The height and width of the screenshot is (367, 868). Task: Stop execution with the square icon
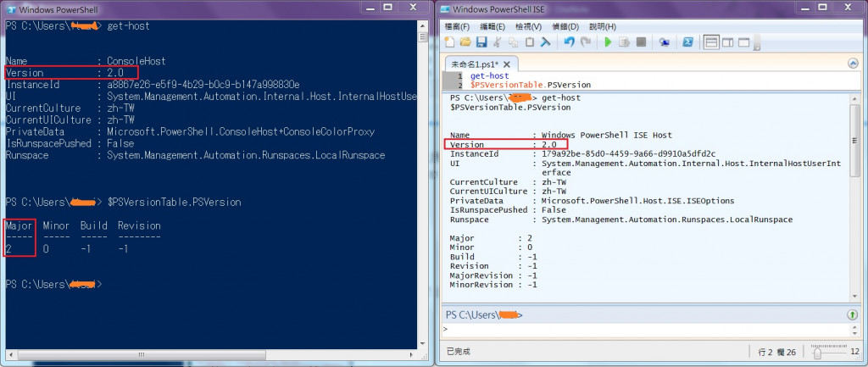pyautogui.click(x=641, y=42)
